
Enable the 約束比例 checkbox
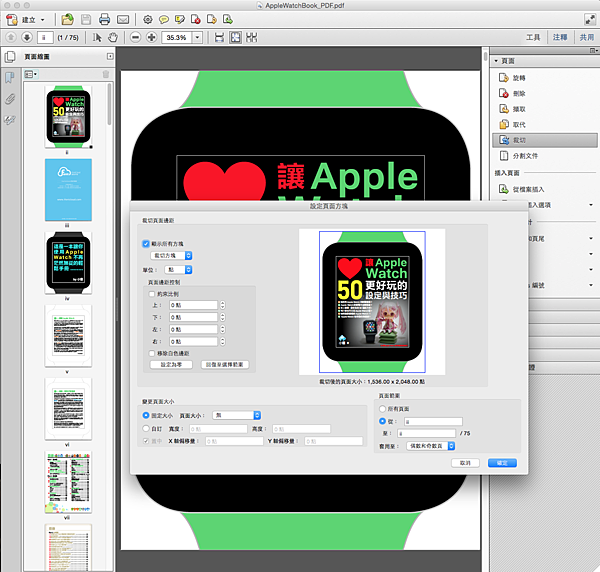150,293
